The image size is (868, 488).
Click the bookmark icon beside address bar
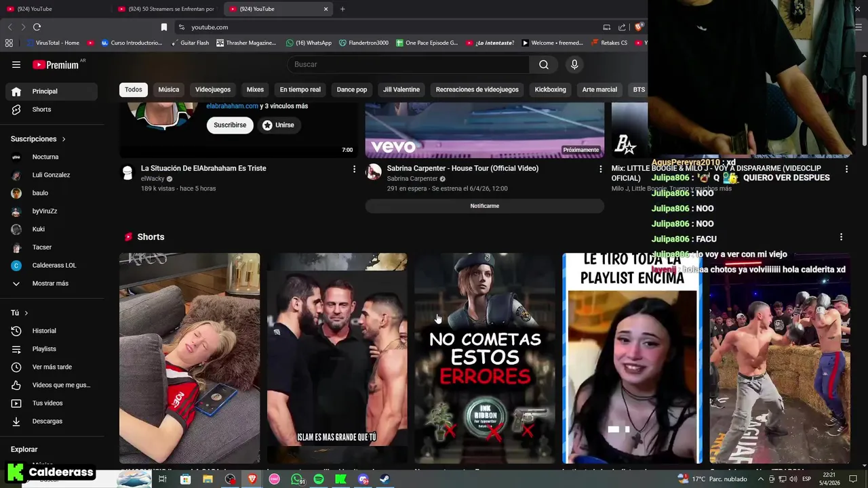pos(163,27)
